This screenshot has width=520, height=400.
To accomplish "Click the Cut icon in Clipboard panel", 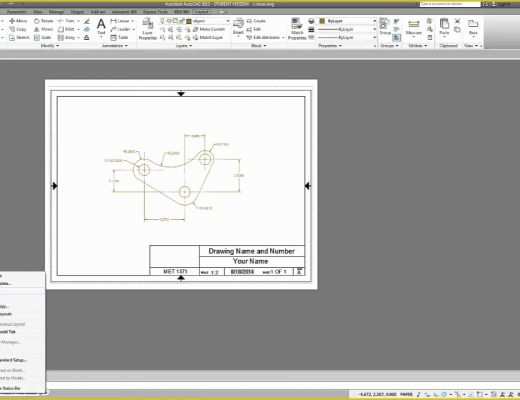I will click(458, 21).
